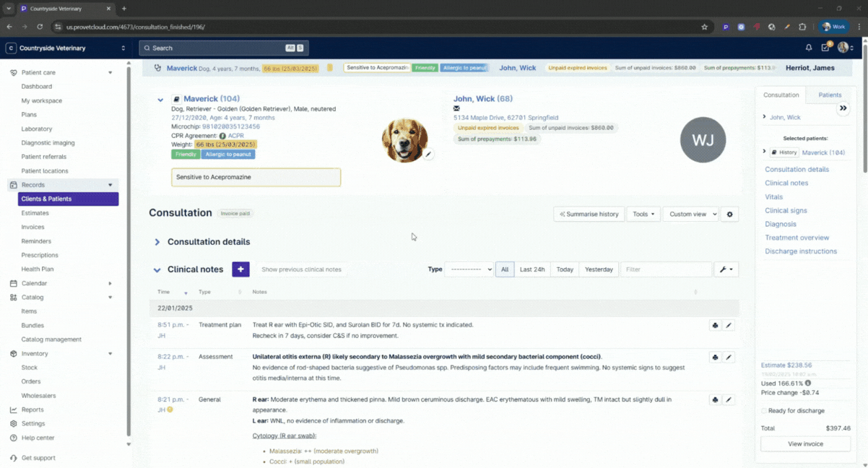Viewport: 868px width, 468px height.
Task: Select the Today notes filter
Action: pyautogui.click(x=565, y=269)
